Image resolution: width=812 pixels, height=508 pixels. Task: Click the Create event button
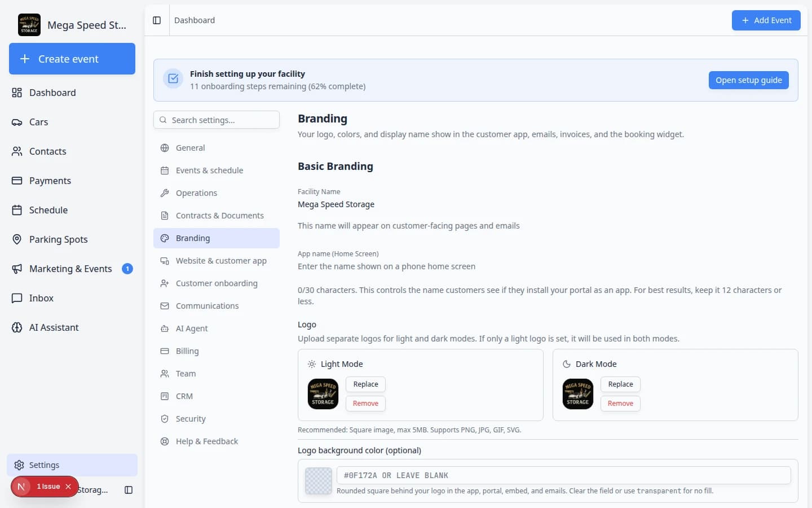pos(72,59)
